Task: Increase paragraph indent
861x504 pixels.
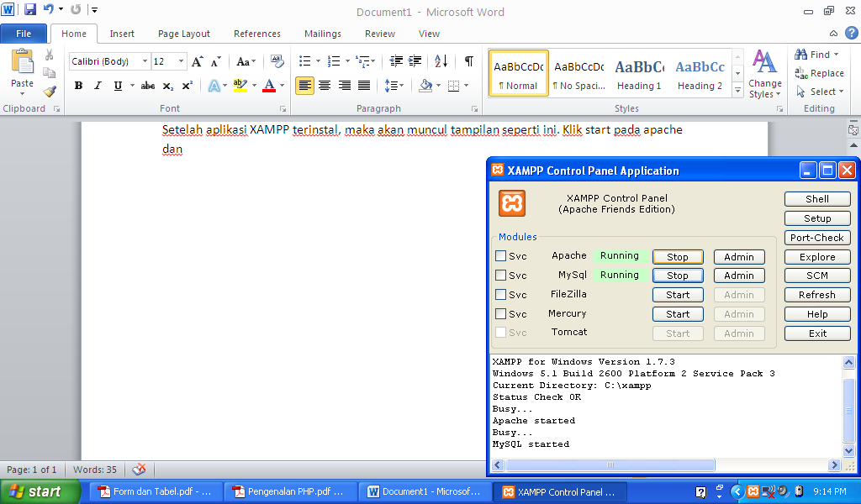Action: [415, 60]
